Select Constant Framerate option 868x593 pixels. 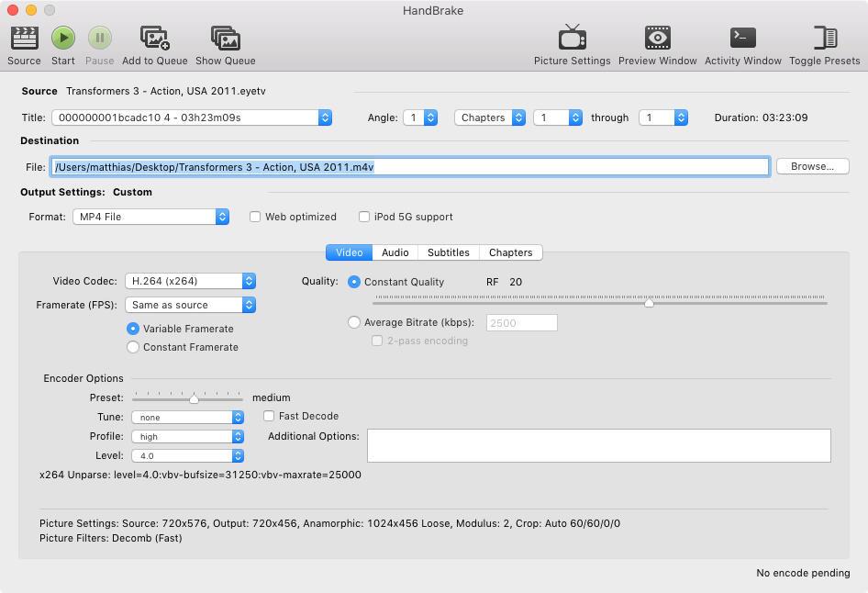click(x=133, y=347)
